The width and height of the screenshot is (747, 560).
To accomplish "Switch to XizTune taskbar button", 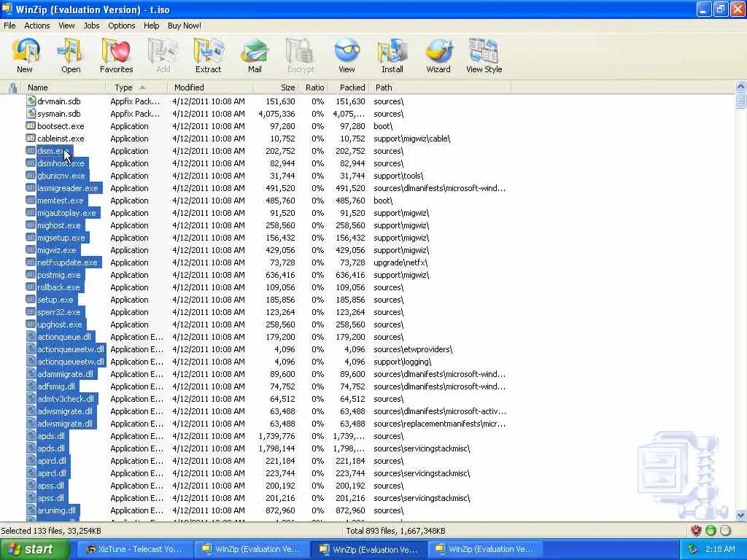I will [134, 549].
